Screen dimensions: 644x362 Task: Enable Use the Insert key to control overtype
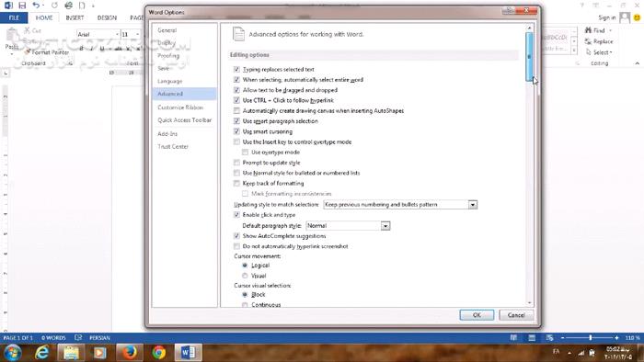236,141
